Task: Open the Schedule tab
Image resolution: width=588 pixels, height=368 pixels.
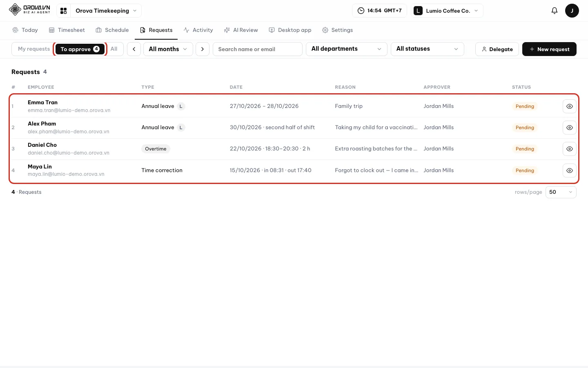Action: click(112, 30)
